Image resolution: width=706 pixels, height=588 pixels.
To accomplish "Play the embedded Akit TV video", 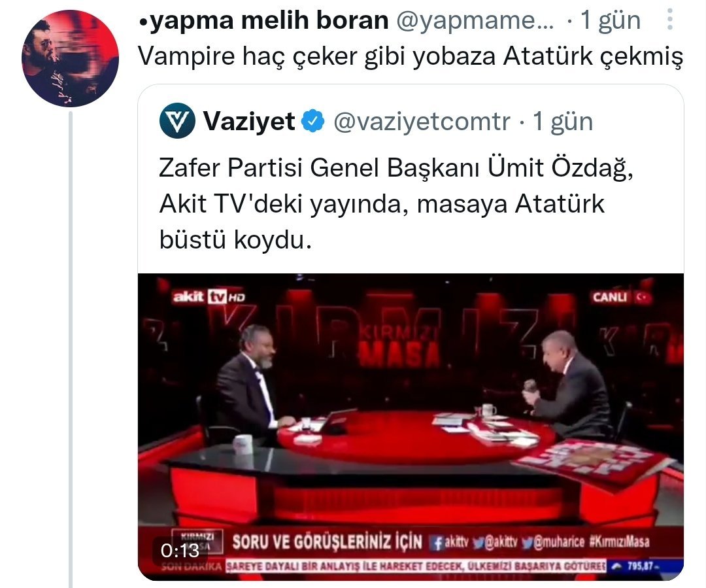I will tap(411, 426).
